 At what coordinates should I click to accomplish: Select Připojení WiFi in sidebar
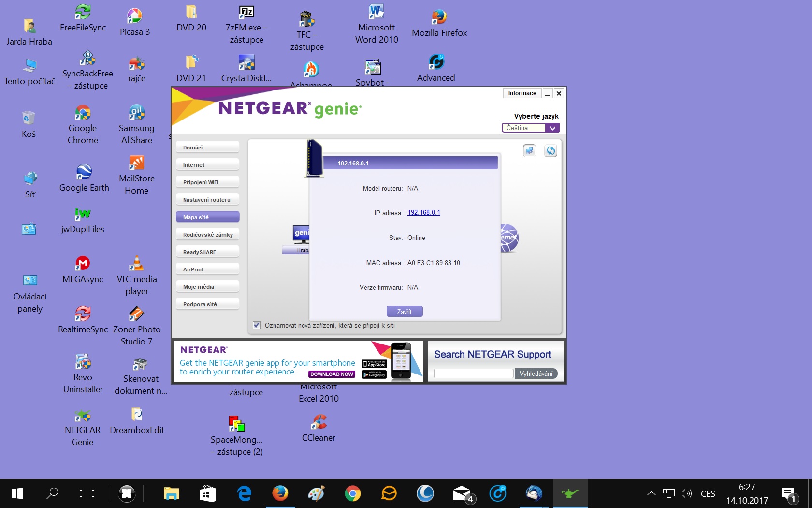point(208,182)
